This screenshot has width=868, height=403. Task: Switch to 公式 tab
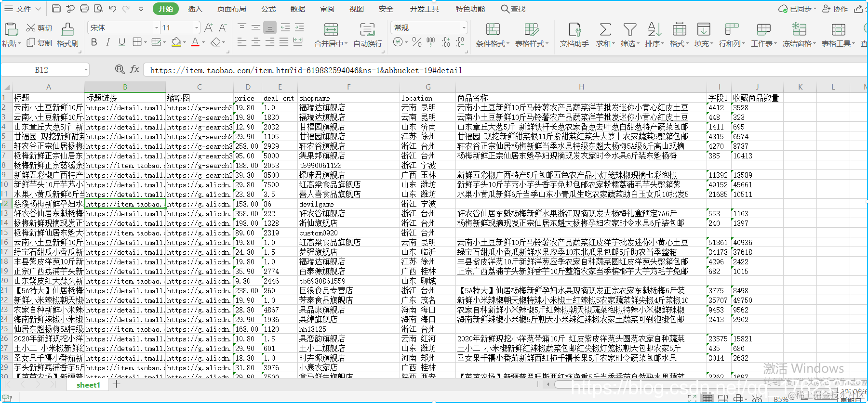click(x=268, y=9)
